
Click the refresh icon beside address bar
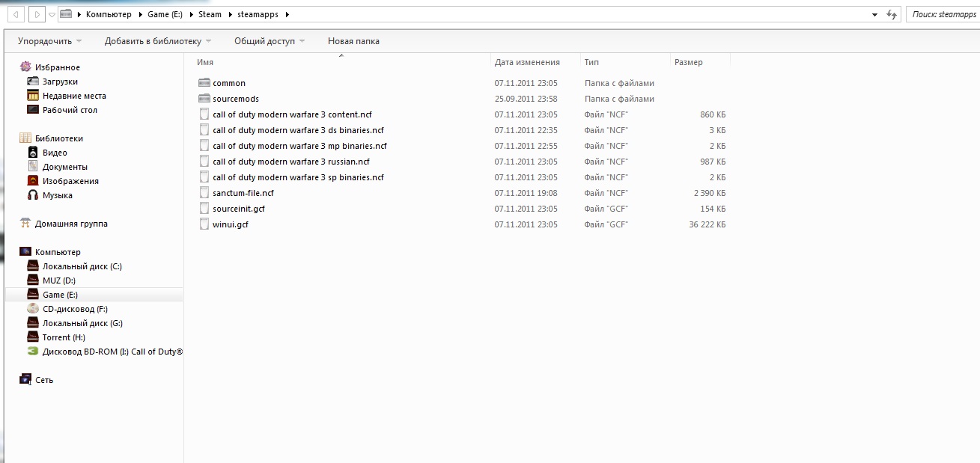click(891, 14)
